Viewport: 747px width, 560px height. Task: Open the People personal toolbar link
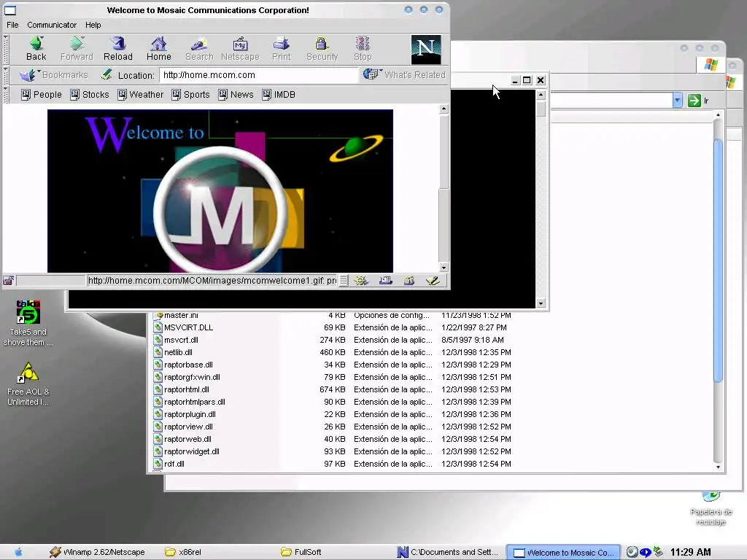[x=42, y=95]
